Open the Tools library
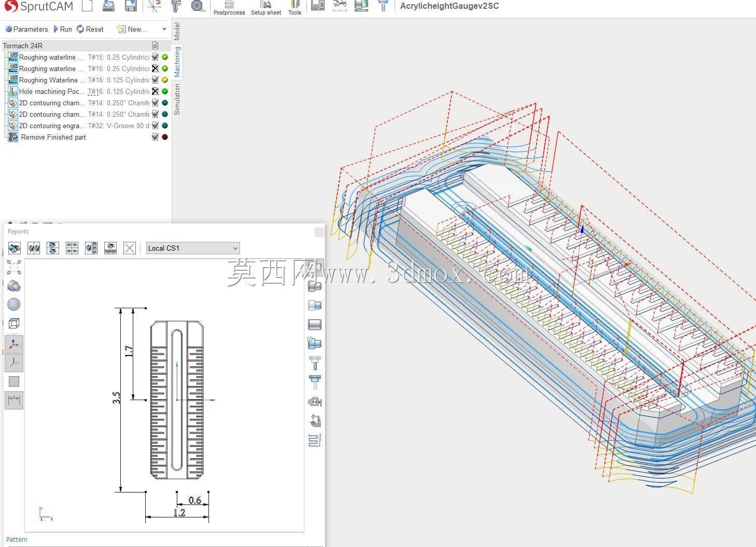Image resolution: width=756 pixels, height=547 pixels. tap(295, 8)
